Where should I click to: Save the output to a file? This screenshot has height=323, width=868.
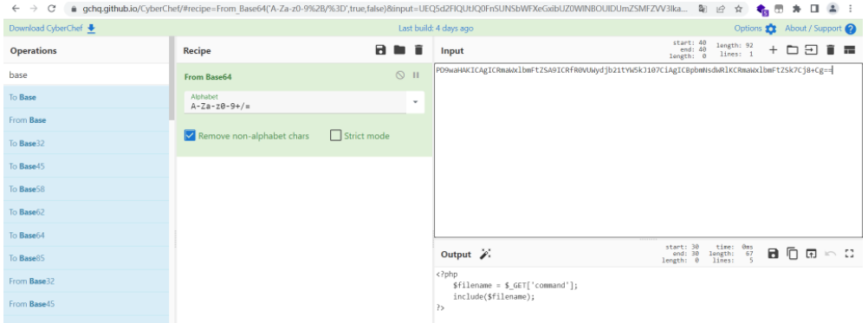(x=774, y=254)
